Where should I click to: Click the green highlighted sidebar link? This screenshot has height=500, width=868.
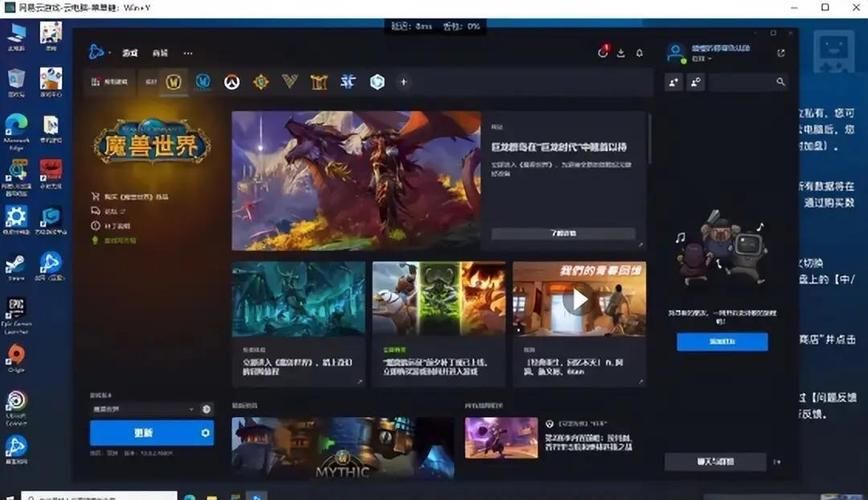[114, 240]
